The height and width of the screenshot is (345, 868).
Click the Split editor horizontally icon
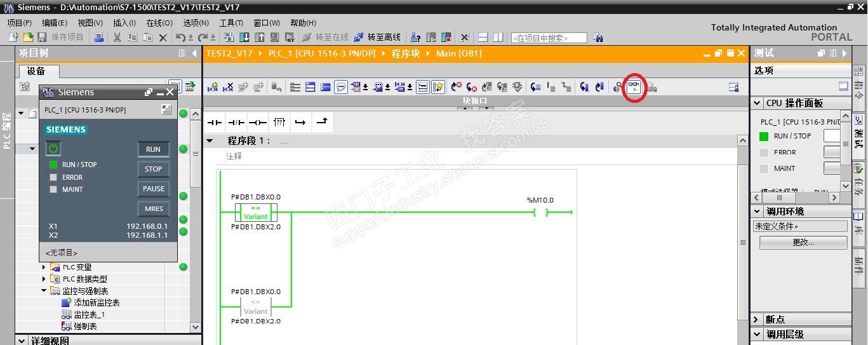[x=483, y=37]
